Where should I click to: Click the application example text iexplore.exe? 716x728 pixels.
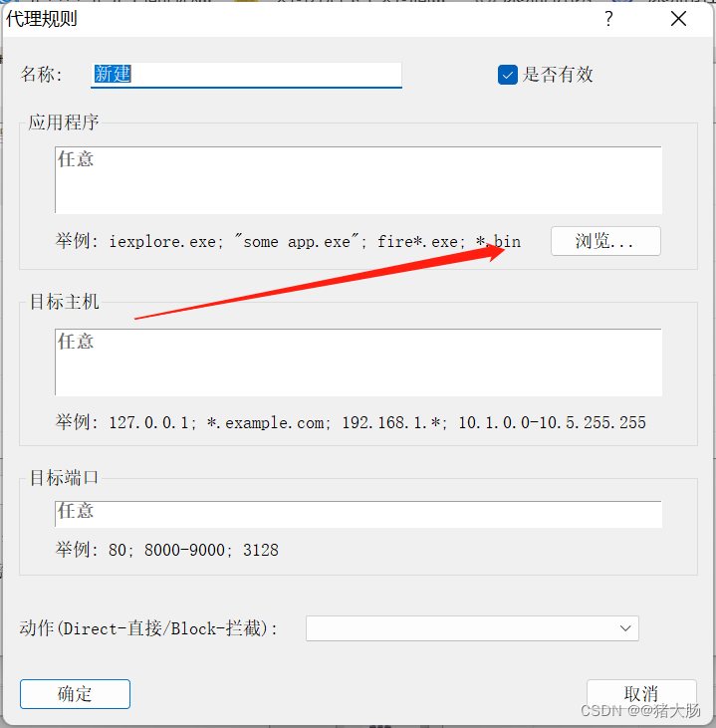coord(165,241)
